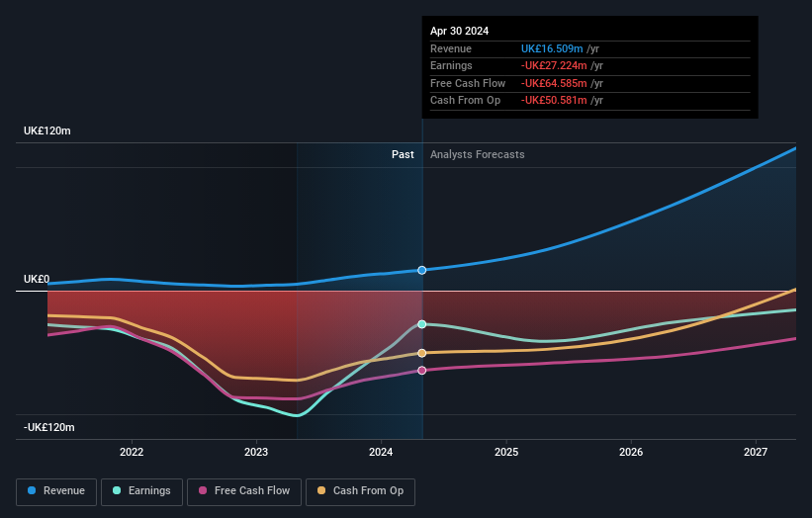Select the Cash From Op data point marker
The width and height of the screenshot is (812, 518).
(x=422, y=353)
